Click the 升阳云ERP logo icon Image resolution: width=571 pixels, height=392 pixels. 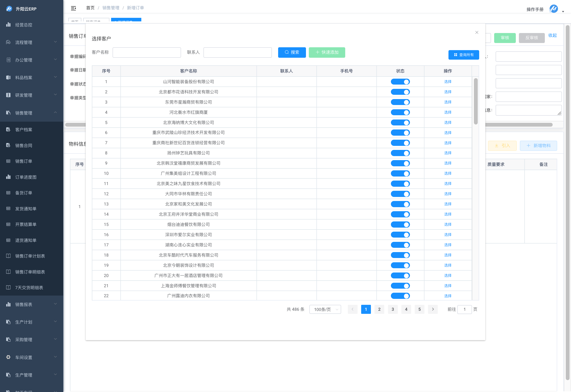click(9, 9)
